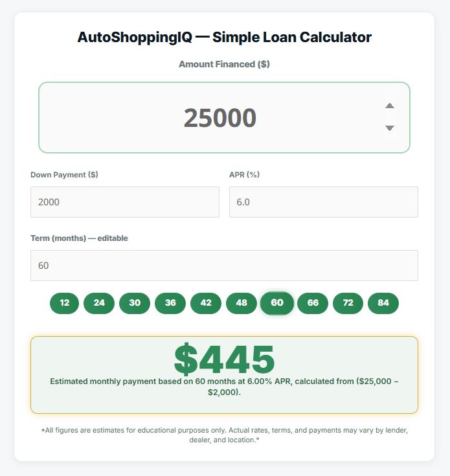The image size is (450, 476).
Task: Select the 42-month term button
Action: (x=206, y=303)
